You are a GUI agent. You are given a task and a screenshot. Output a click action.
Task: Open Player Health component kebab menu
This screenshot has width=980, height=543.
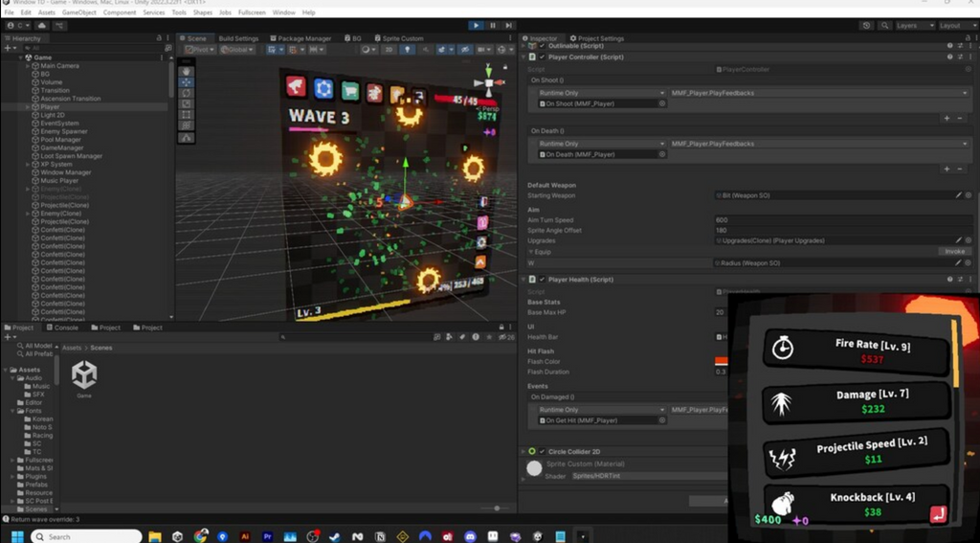pos(970,280)
